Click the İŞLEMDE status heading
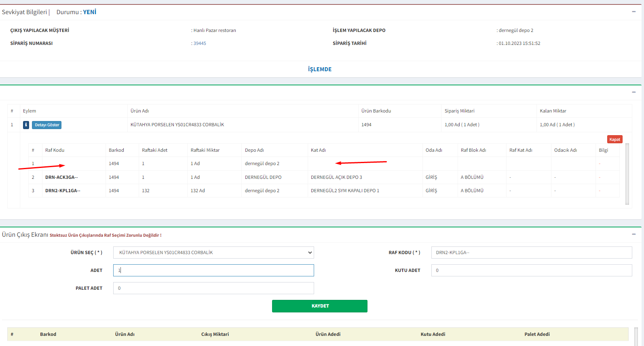644x346 pixels. [x=319, y=69]
